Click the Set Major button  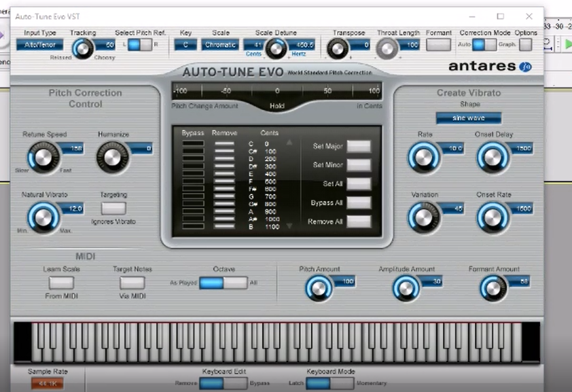[x=359, y=146]
